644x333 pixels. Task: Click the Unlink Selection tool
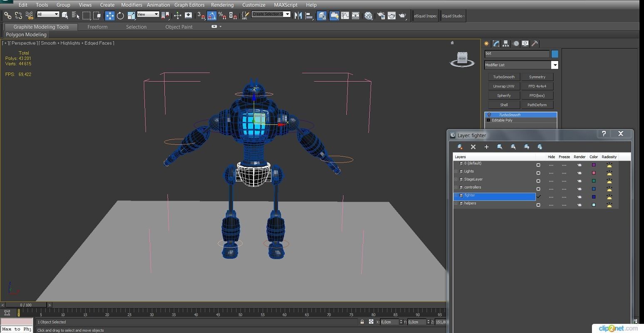[18, 15]
